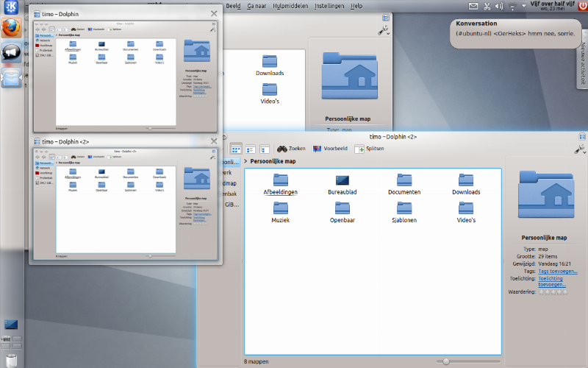This screenshot has width=588, height=368.
Task: Select the Documenten folder
Action: point(404,185)
